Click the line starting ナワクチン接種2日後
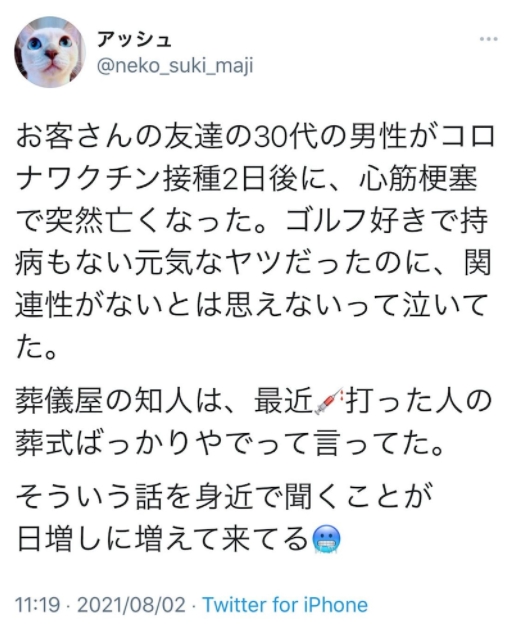Image resolution: width=523 pixels, height=636 pixels. coord(246,178)
